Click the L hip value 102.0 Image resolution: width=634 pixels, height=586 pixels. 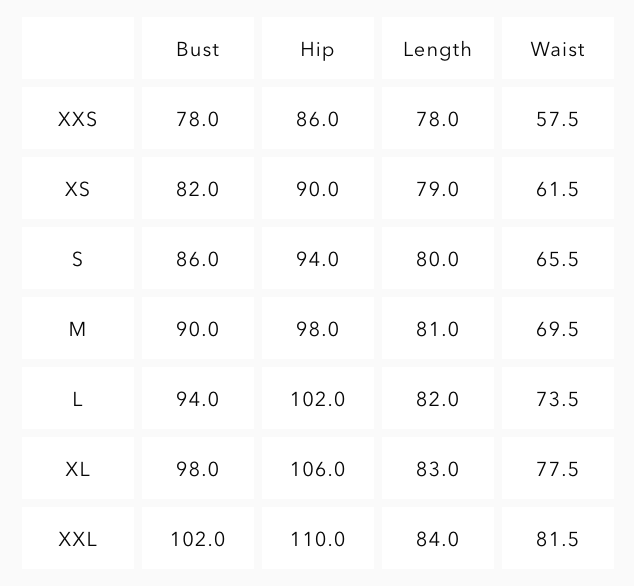point(318,399)
